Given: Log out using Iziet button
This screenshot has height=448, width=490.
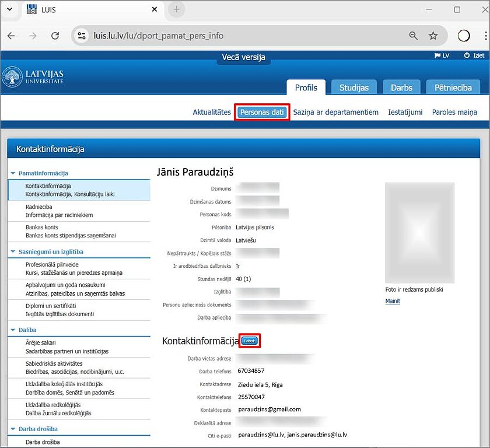Looking at the screenshot, I should click(474, 55).
